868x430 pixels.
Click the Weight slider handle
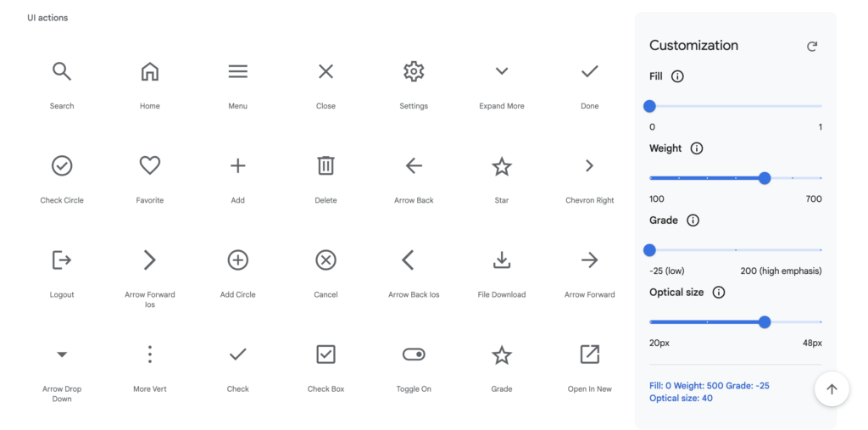[x=765, y=178]
